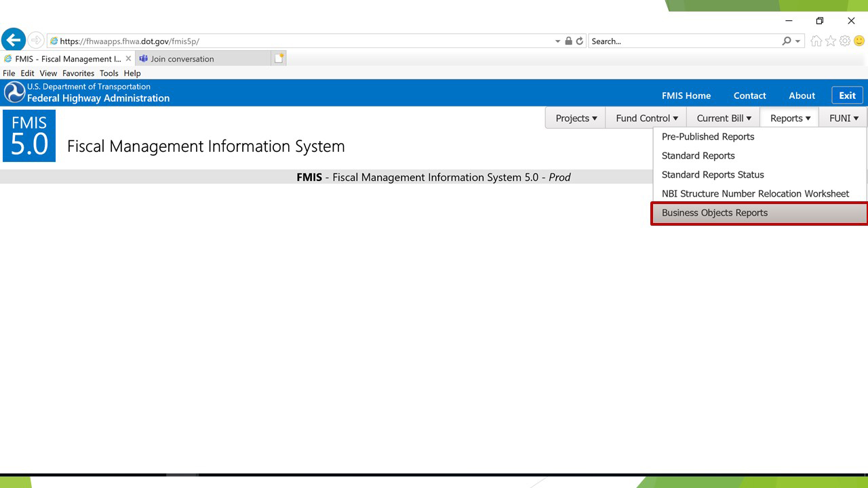Go to FMIS Home link
The height and width of the screenshot is (488, 868).
click(x=686, y=96)
